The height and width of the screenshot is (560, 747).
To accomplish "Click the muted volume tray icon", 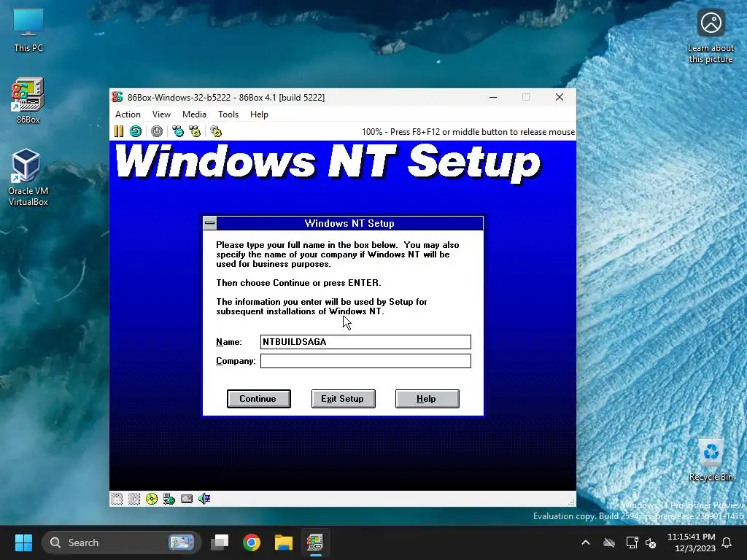I will [x=651, y=542].
